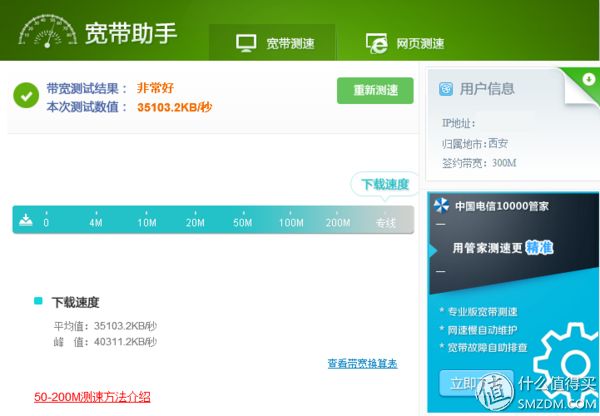Click the monitor icon for 宽带测速
Image resolution: width=600 pixels, height=416 pixels.
point(246,43)
